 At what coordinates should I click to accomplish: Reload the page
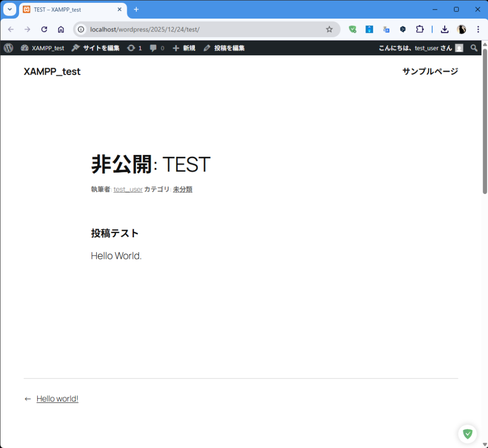44,30
